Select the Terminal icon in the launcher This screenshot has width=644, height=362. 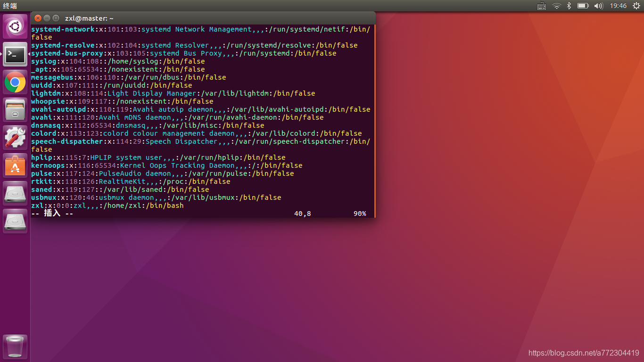15,54
